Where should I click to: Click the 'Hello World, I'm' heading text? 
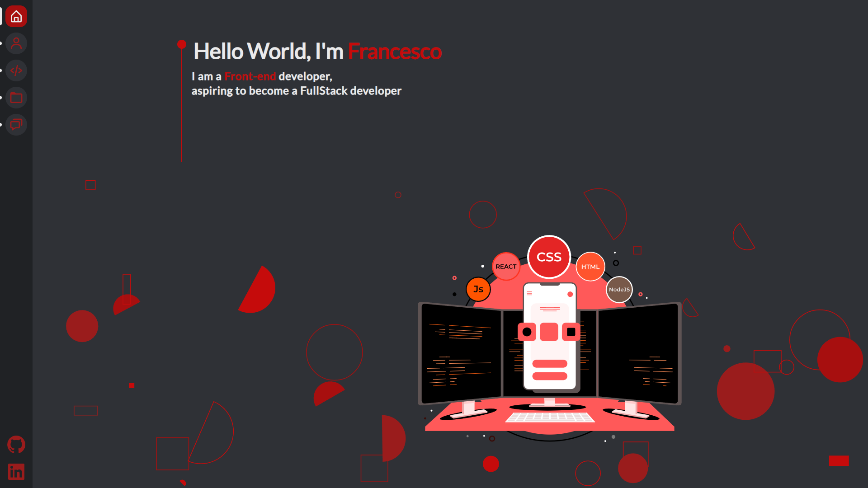pos(269,52)
